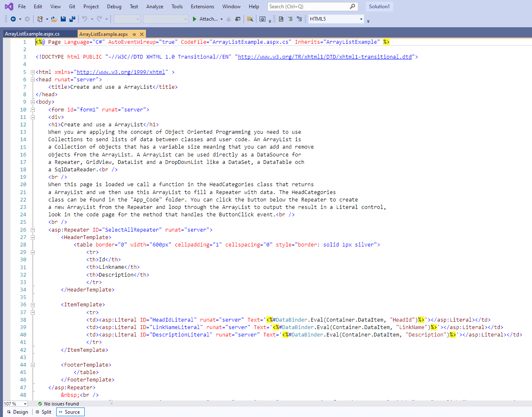The width and height of the screenshot is (532, 417).
Task: Click the browser link icon next to the flame
Action: pyautogui.click(x=238, y=19)
